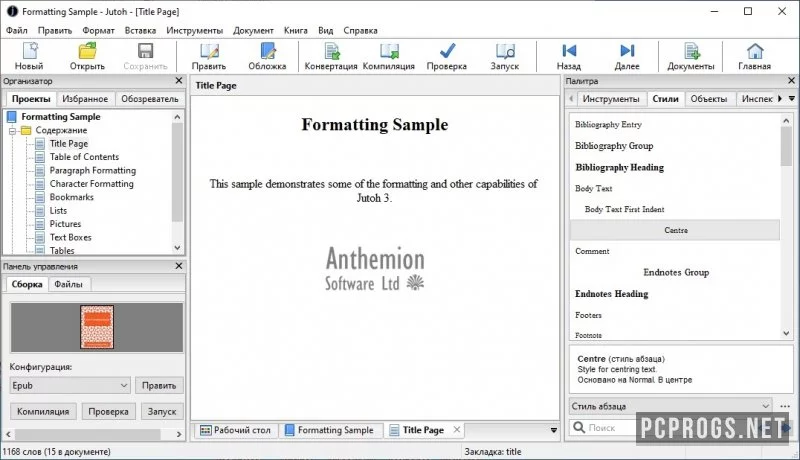This screenshot has height=460, width=800.
Task: Switch to the Файлы tab
Action: 68,284
